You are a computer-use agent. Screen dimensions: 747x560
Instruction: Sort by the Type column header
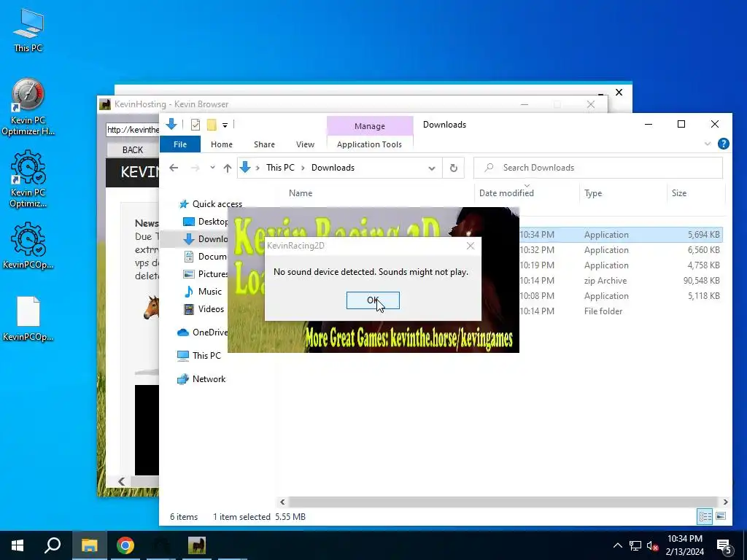593,192
